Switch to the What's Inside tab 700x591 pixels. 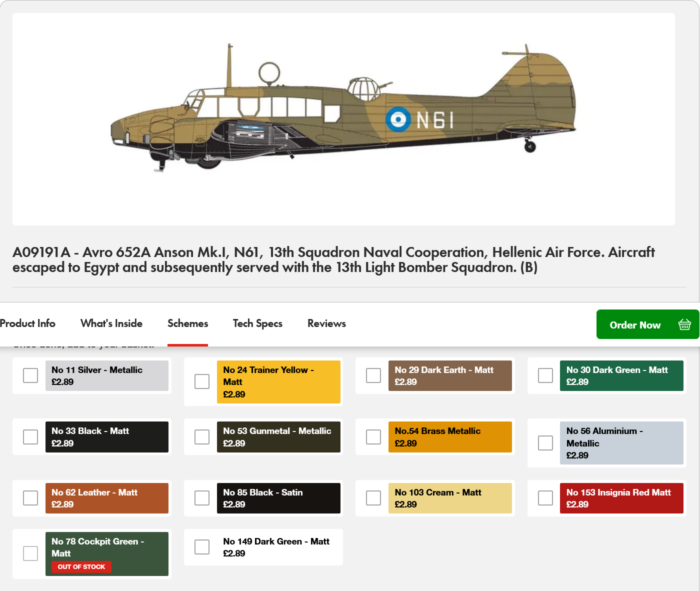coord(111,323)
